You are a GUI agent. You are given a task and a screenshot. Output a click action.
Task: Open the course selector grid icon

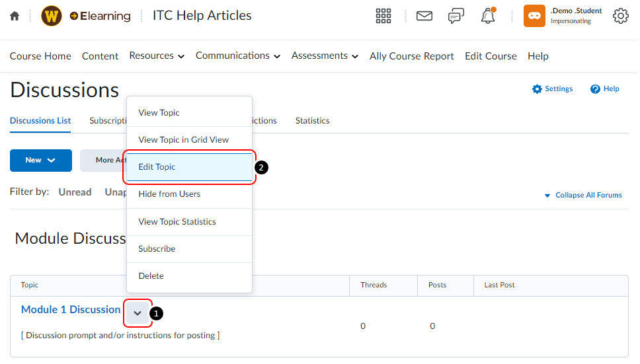coord(385,16)
